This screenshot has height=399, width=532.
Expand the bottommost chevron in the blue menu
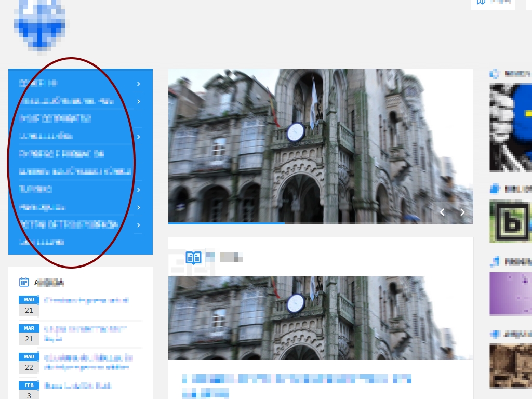pyautogui.click(x=138, y=225)
